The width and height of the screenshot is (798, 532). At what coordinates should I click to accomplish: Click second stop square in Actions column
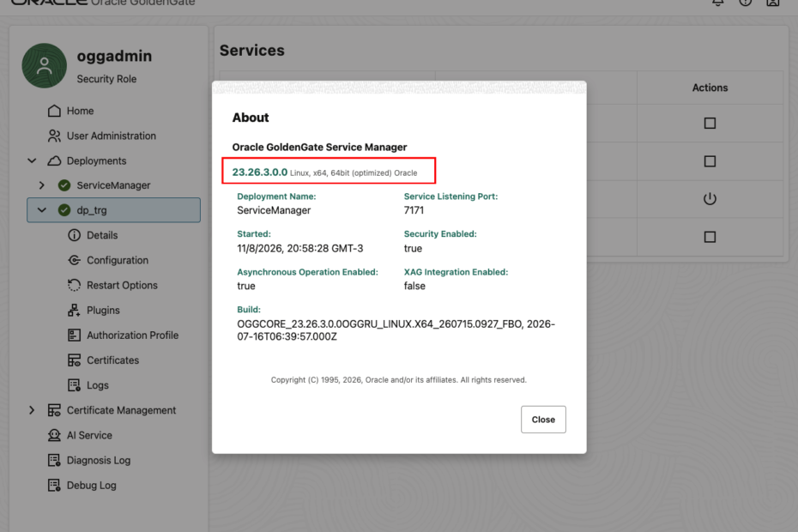tap(710, 161)
